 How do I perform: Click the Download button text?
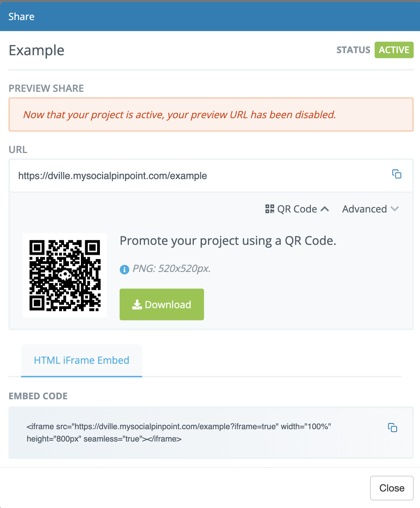pos(168,305)
